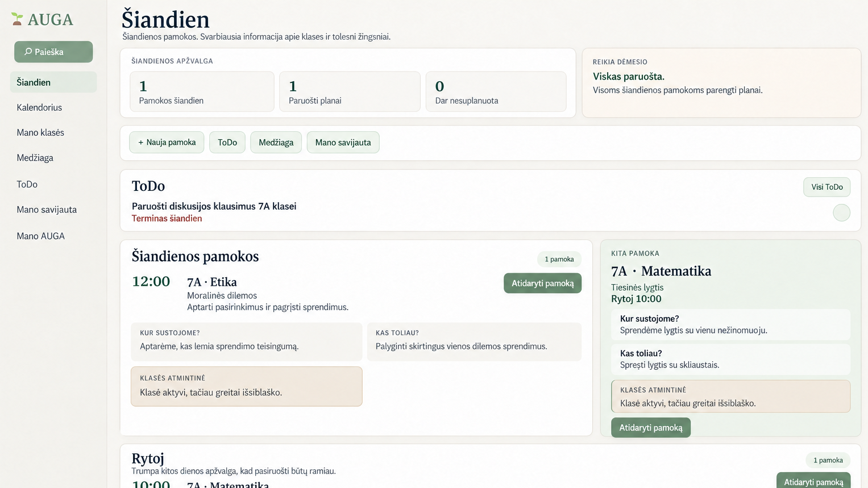
Task: Open Šiandien in the sidebar
Action: [53, 82]
